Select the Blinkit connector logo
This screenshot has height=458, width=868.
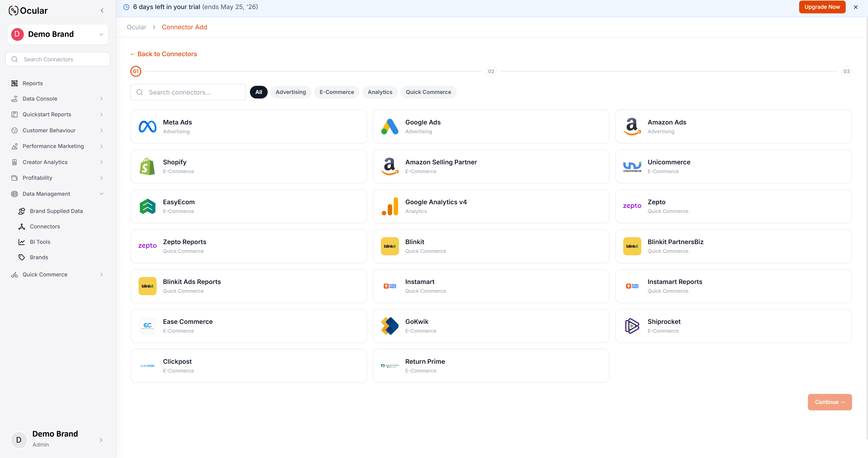coord(390,246)
